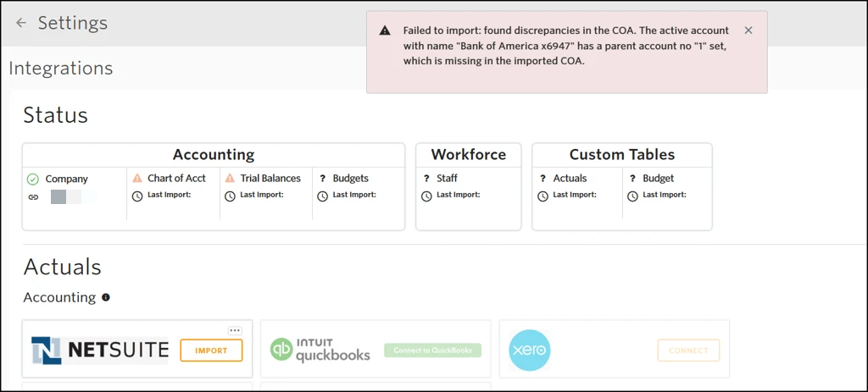
Task: Click the Xero logo circle
Action: [530, 351]
